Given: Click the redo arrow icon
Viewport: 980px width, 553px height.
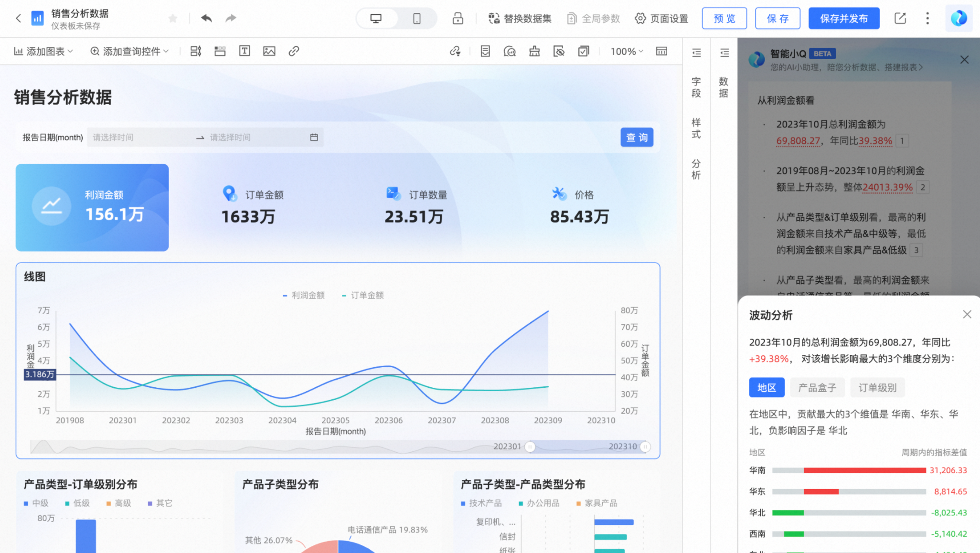Looking at the screenshot, I should click(231, 18).
